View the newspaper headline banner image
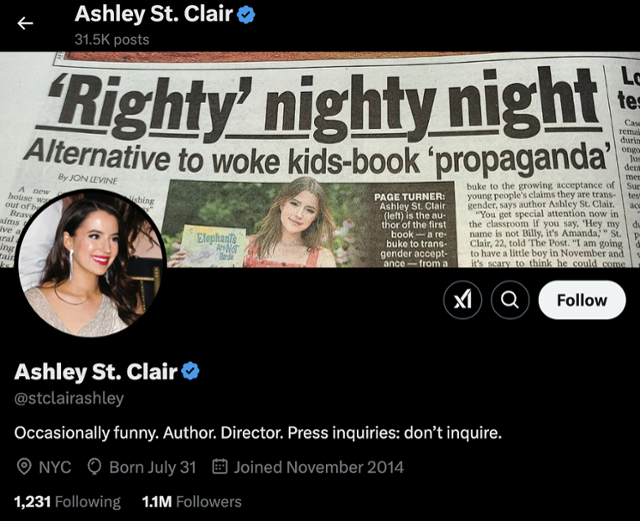 pyautogui.click(x=320, y=159)
